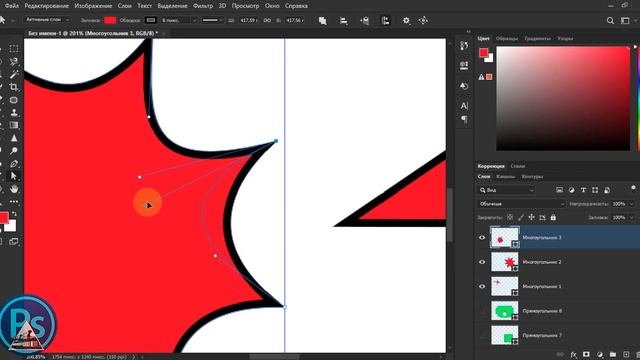
Task: Switch to the Образцы tab
Action: click(507, 38)
